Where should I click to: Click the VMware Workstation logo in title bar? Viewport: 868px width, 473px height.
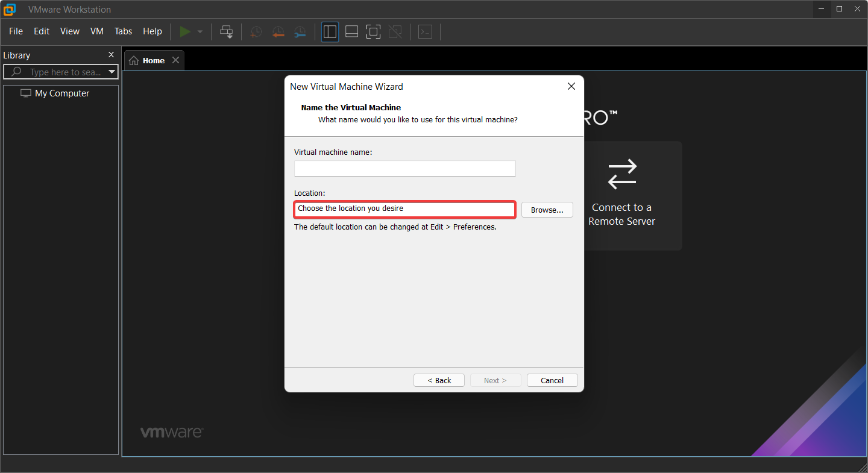tap(9, 10)
